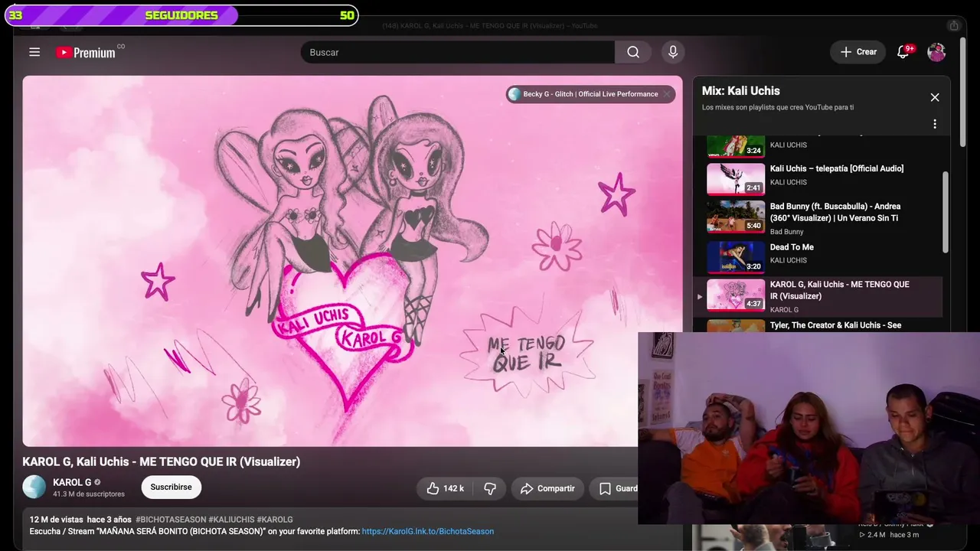Click the verified badge beside KAROL G
The height and width of the screenshot is (551, 980).
coord(97,483)
